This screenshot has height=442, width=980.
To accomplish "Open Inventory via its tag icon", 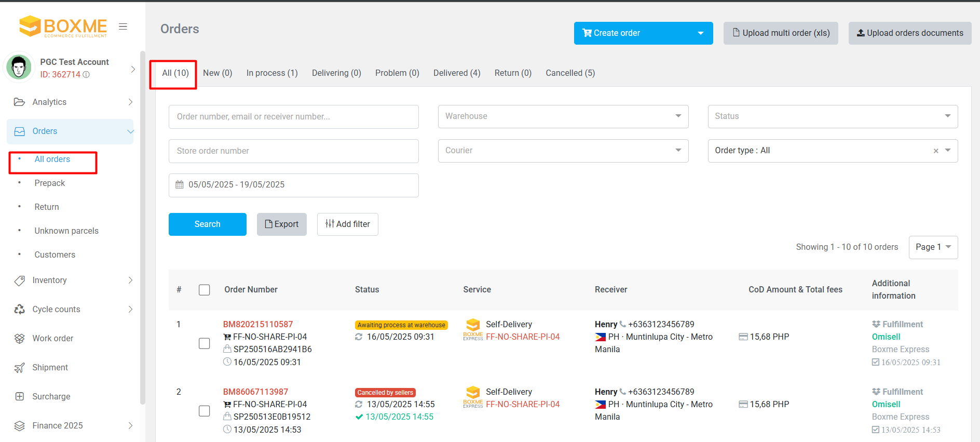I will click(20, 280).
